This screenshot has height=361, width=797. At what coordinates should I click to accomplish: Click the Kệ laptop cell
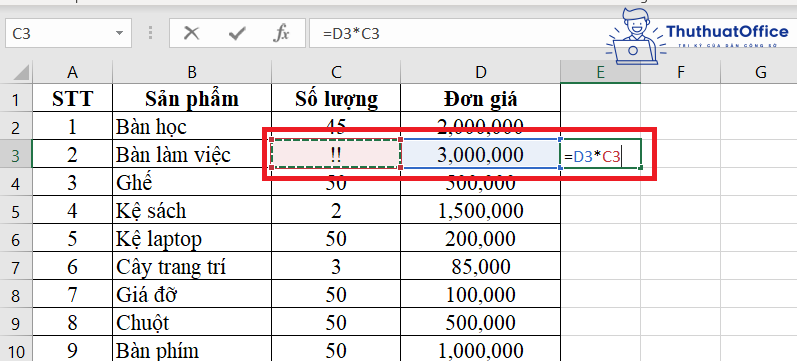[192, 237]
